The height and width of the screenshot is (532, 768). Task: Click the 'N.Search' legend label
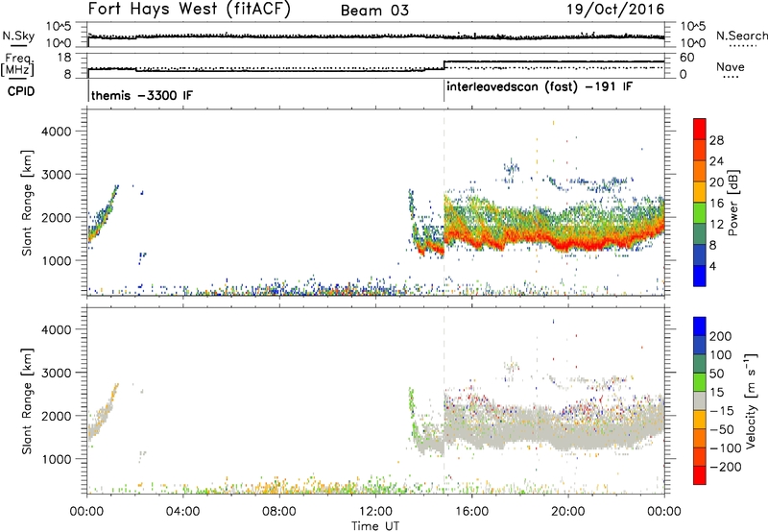coord(741,36)
